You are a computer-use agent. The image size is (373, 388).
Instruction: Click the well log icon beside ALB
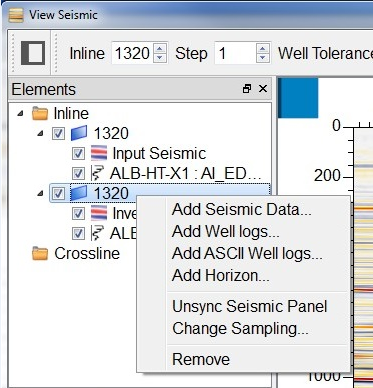(x=97, y=233)
